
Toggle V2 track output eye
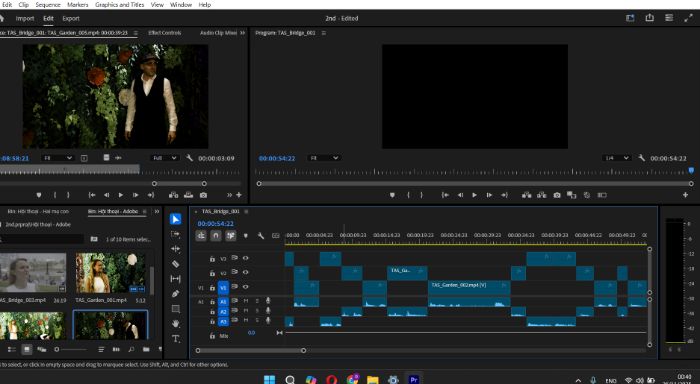tap(245, 272)
